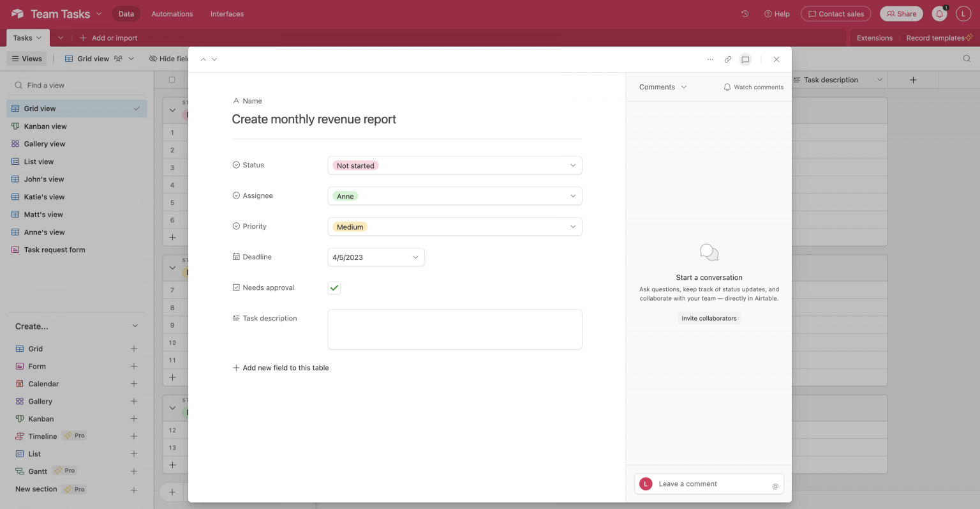Click the @ mention icon in comment box
The image size is (980, 509).
click(x=775, y=485)
